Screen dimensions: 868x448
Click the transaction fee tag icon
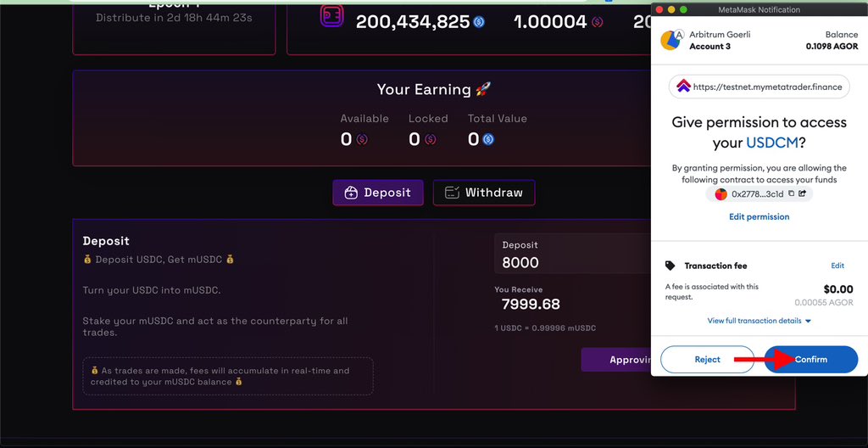(670, 266)
